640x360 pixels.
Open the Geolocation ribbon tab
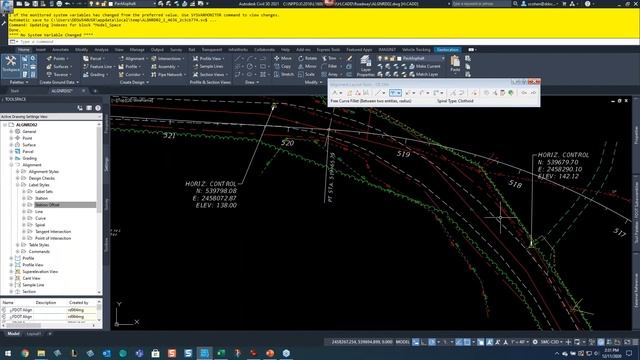click(447, 50)
